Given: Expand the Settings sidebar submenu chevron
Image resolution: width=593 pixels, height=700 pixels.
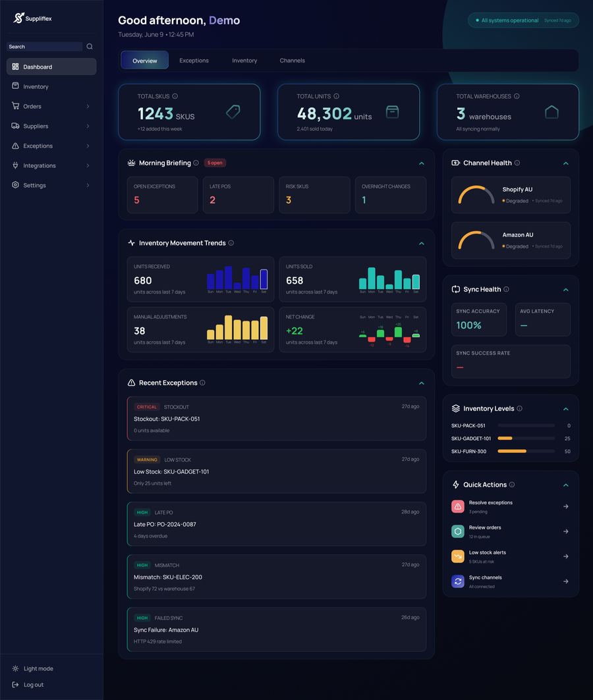Looking at the screenshot, I should [88, 185].
